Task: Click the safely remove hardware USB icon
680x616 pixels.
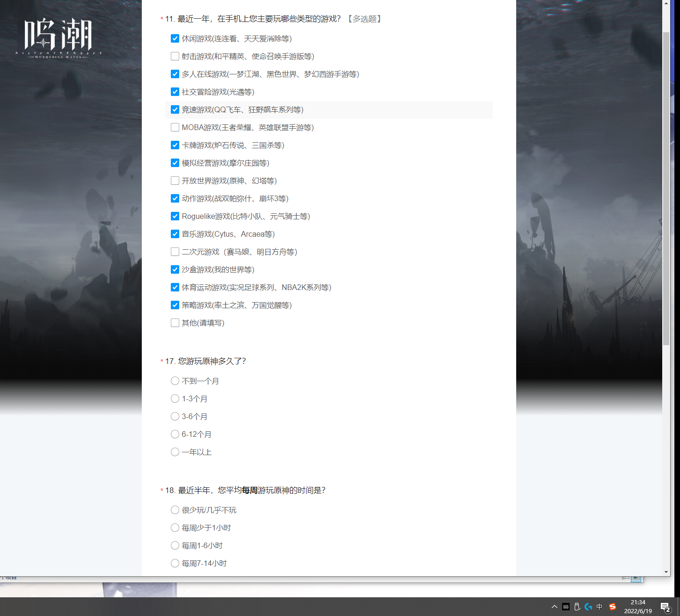Action: pos(577,607)
